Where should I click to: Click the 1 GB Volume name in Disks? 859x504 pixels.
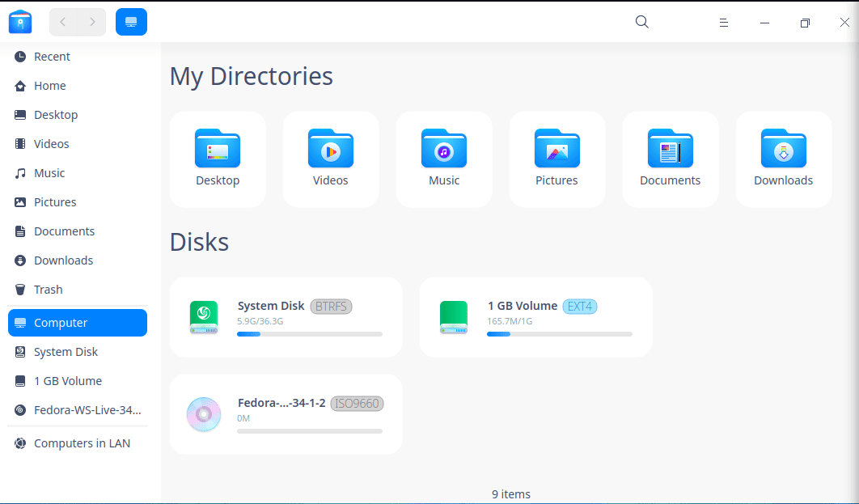click(522, 306)
